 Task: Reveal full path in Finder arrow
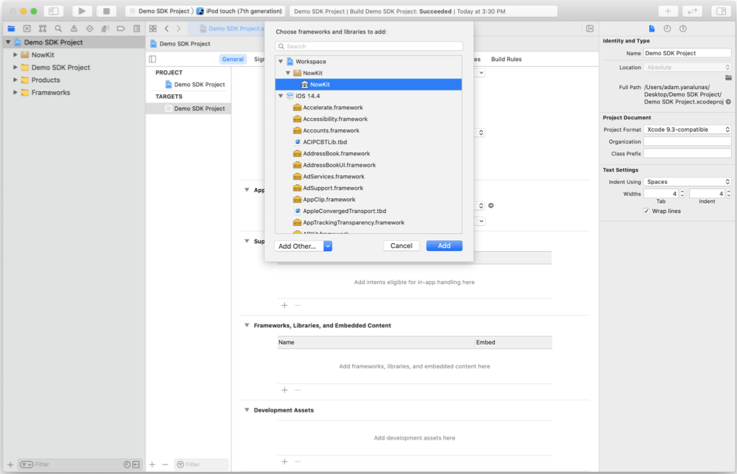[x=728, y=102]
